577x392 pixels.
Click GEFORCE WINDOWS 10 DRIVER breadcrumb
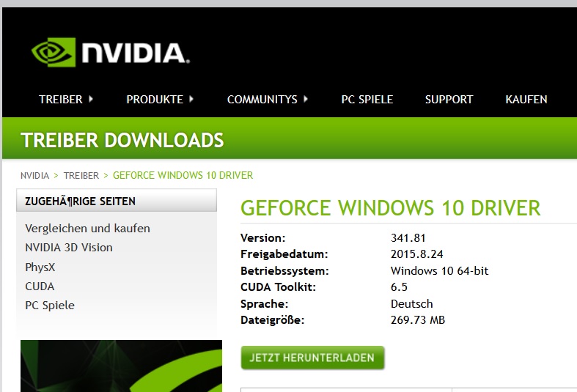tap(183, 175)
